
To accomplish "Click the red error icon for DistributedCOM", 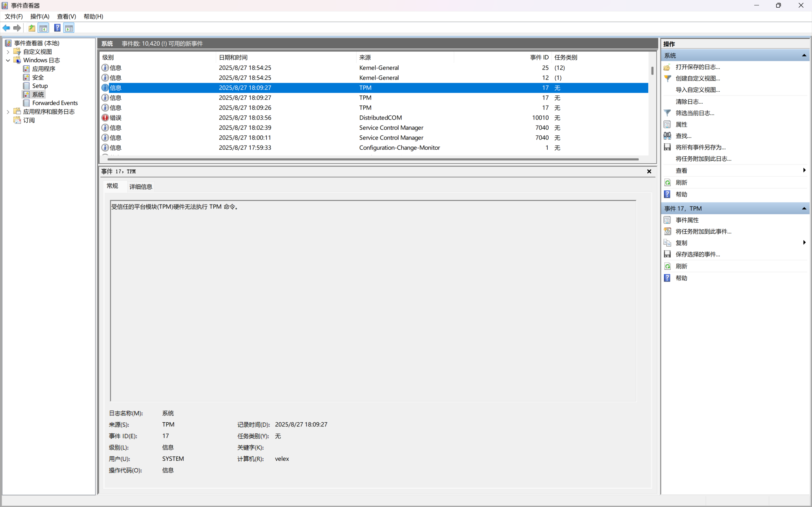I will [x=105, y=118].
